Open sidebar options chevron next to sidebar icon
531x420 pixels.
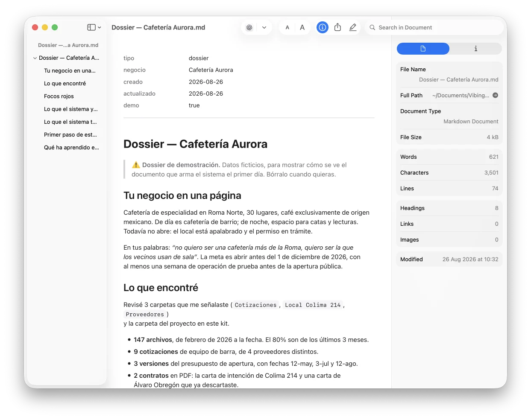tap(100, 27)
